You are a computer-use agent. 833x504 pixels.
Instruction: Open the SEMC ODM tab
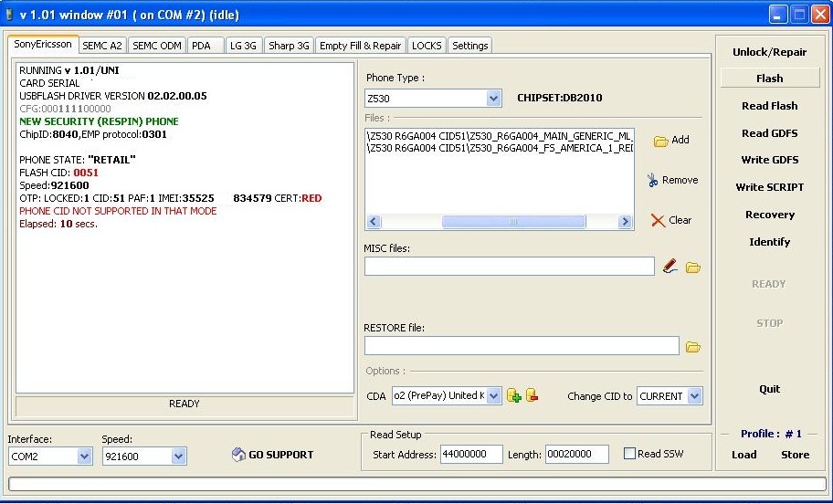tap(157, 46)
